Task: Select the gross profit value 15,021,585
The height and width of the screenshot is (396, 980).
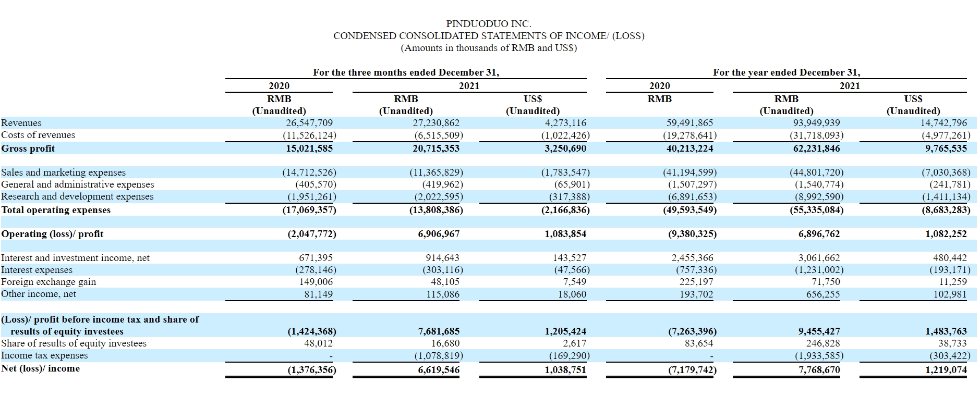Action: tap(309, 148)
